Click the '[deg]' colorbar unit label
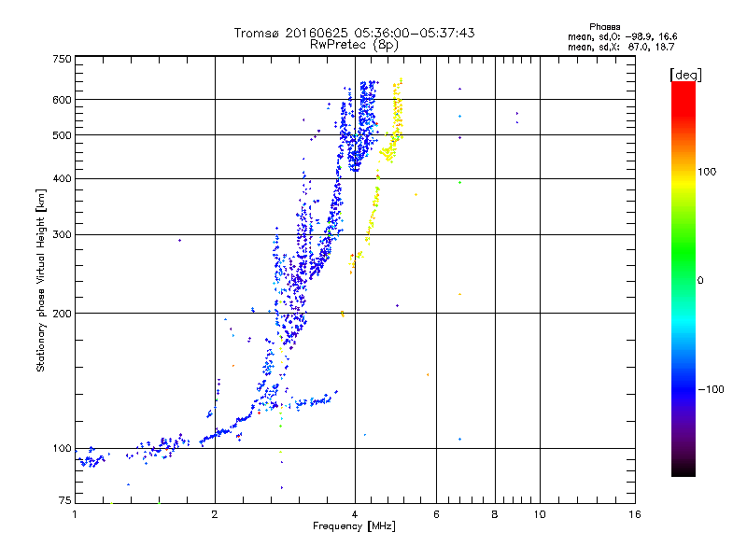The width and height of the screenshot is (747, 560). (x=685, y=75)
